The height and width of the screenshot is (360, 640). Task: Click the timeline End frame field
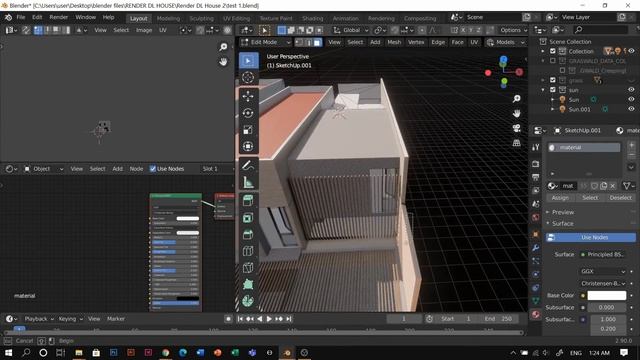497,319
